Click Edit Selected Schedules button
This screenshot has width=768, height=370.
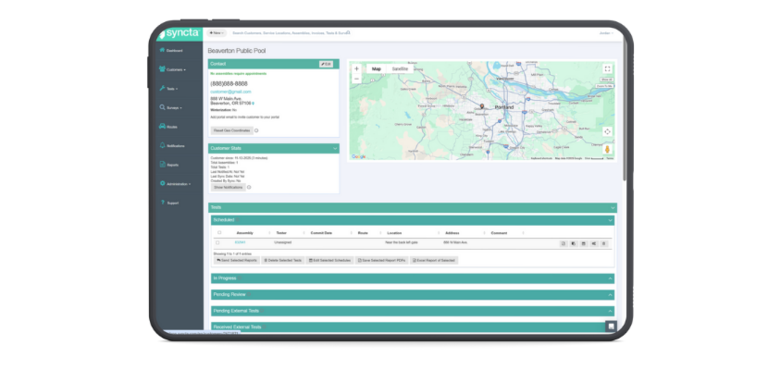tap(330, 260)
